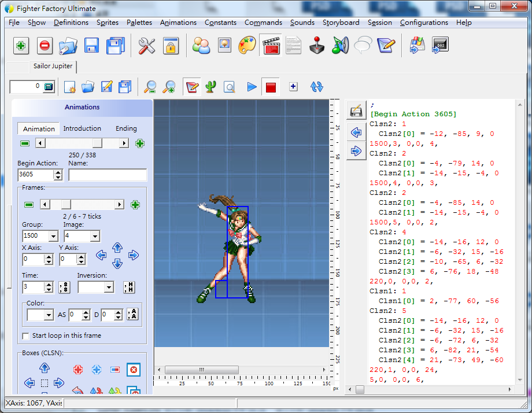Screen dimensions: 532x413
Task: Launch in DOS MUGEN icon
Action: coord(440,46)
